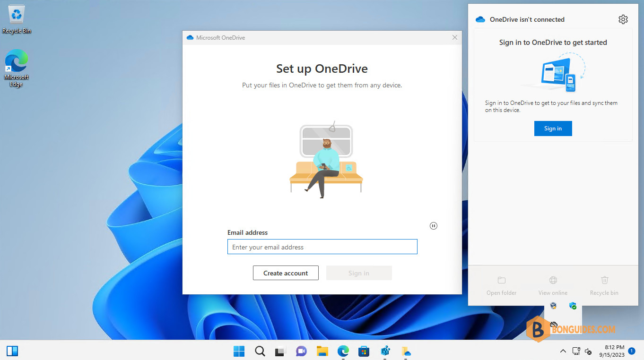644x360 pixels.
Task: Open the Recycle Bin desktop icon
Action: click(x=17, y=20)
